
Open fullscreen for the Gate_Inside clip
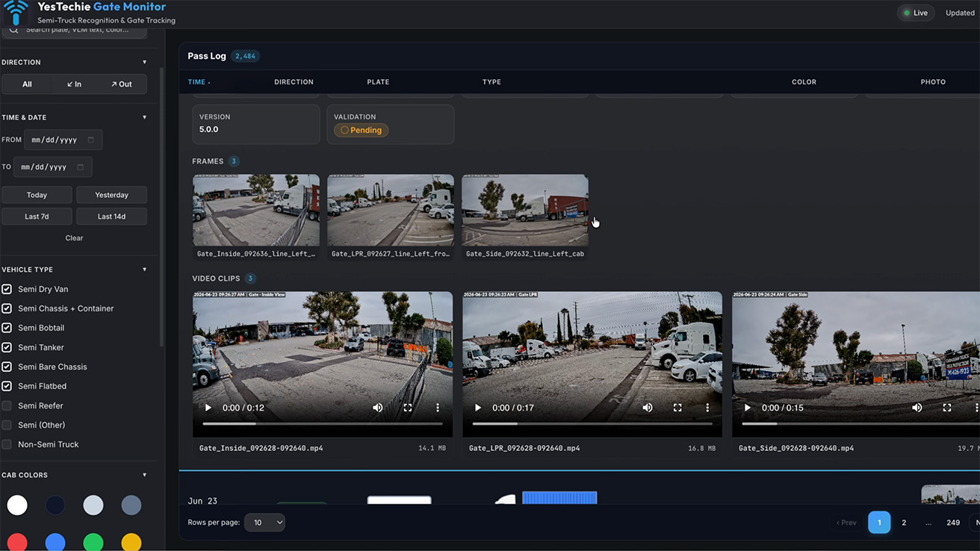point(408,408)
